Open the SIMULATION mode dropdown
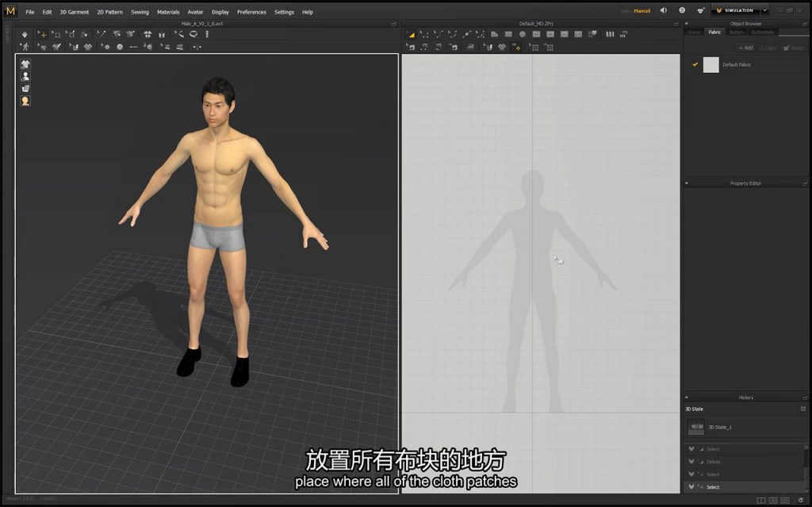Image resolution: width=812 pixels, height=507 pixels. tap(736, 10)
